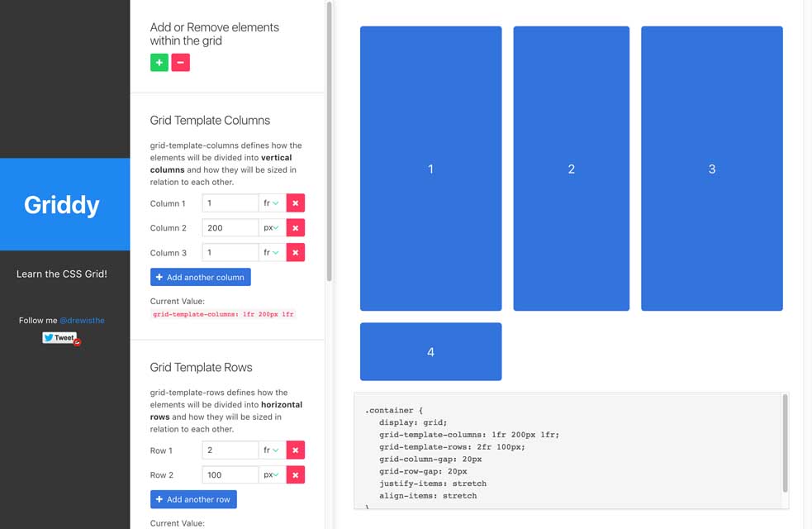812x529 pixels.
Task: Focus the Row 2 value field showing 100
Action: pos(230,475)
